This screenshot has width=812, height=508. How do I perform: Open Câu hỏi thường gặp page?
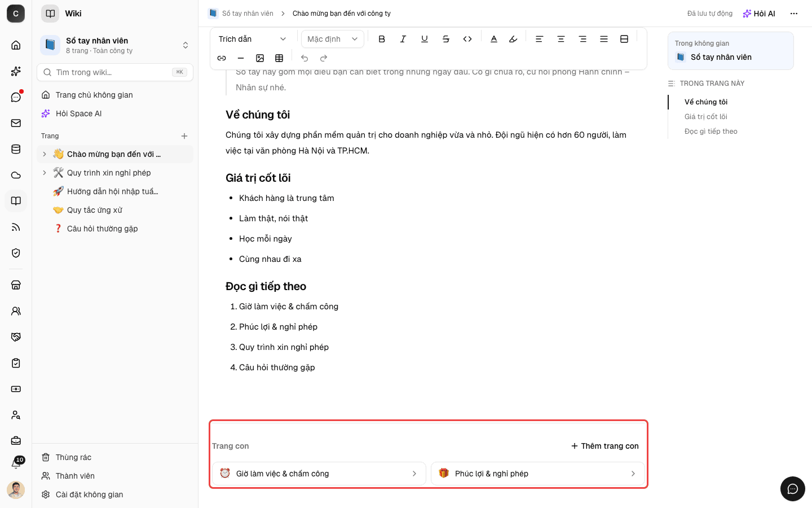(115, 229)
